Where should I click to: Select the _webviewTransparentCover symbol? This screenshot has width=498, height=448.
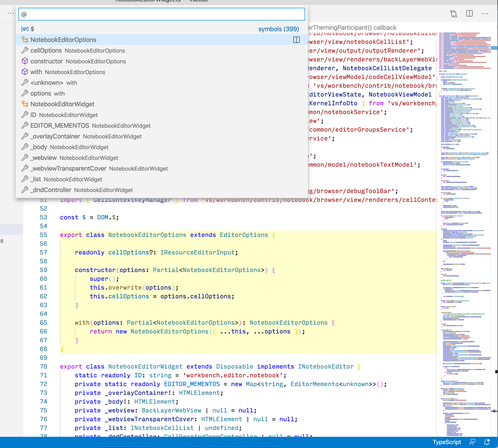pyautogui.click(x=98, y=168)
